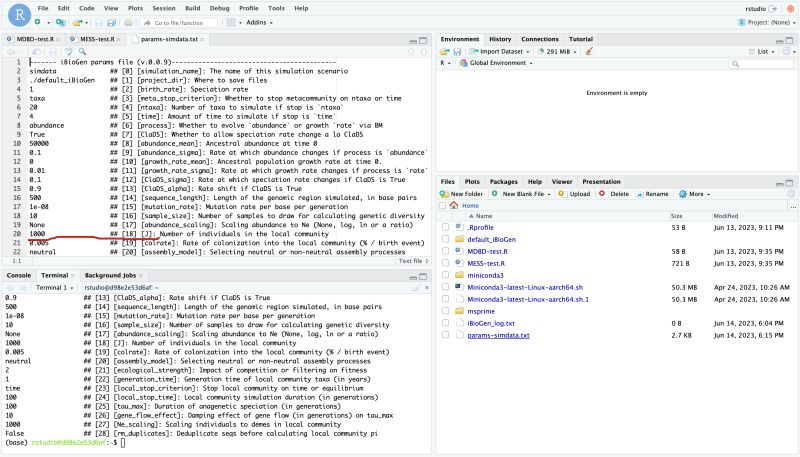Check the box for msprime folder

click(445, 311)
